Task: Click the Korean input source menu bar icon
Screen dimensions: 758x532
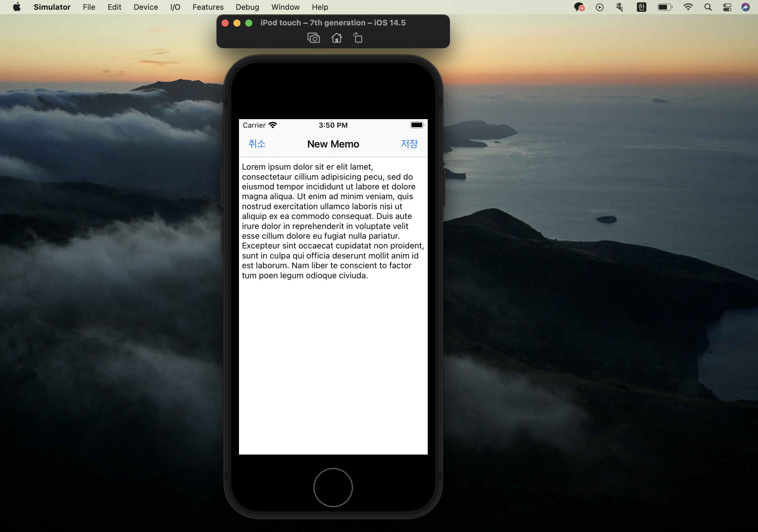Action: [641, 7]
